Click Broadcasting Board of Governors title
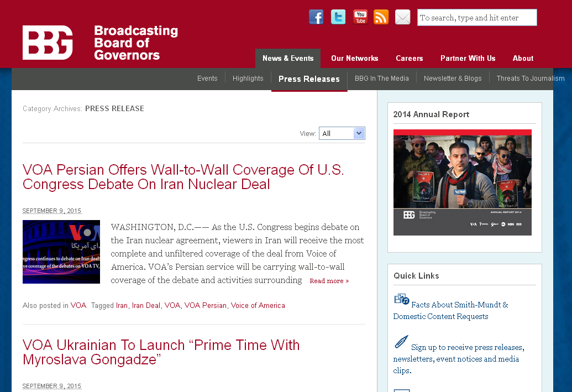 (136, 43)
